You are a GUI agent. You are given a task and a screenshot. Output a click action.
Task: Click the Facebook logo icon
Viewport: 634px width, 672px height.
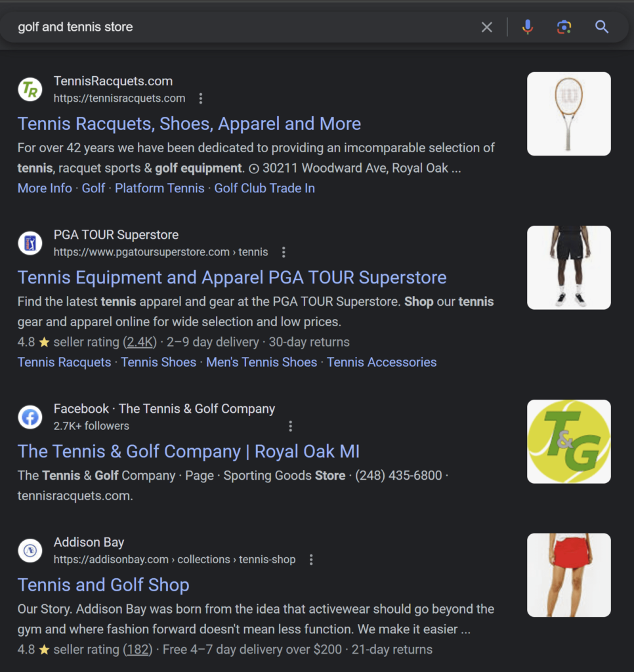point(30,417)
